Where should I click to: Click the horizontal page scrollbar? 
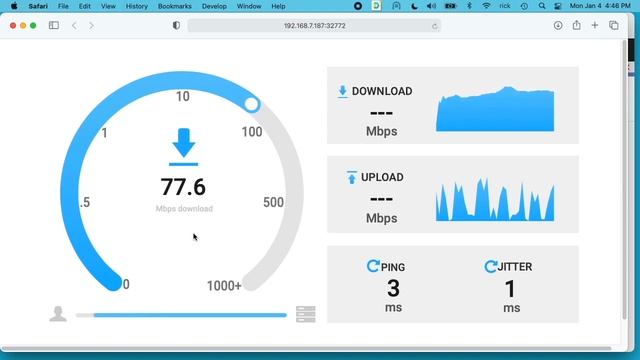tap(306, 349)
